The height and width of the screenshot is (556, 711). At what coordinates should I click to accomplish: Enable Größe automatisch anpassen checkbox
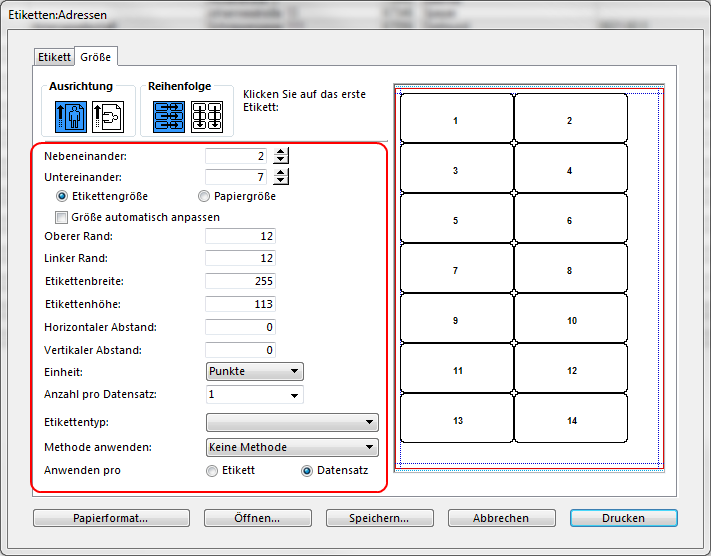click(x=63, y=216)
